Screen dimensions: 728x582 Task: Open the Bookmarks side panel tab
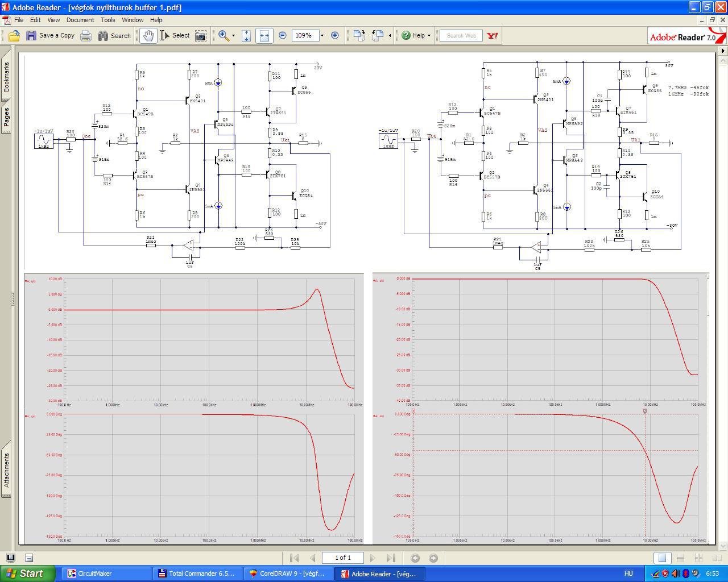point(6,77)
